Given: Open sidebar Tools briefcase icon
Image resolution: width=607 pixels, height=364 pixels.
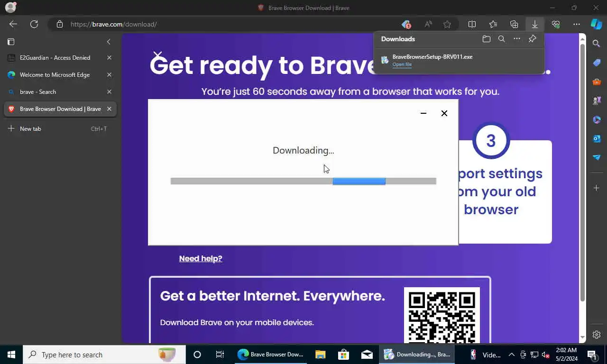Looking at the screenshot, I should click(x=597, y=82).
